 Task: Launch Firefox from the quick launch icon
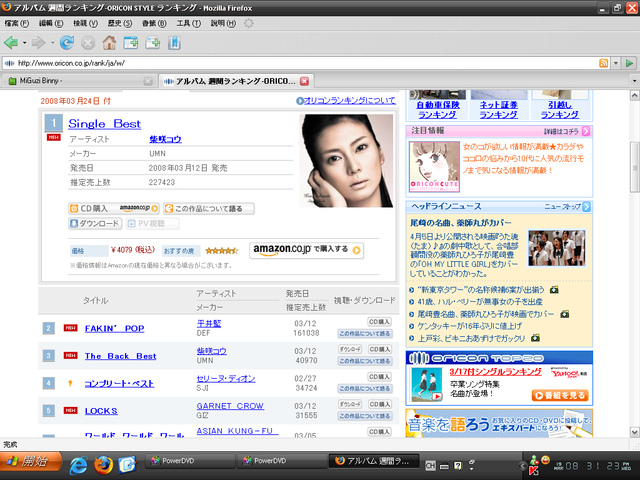[103, 464]
